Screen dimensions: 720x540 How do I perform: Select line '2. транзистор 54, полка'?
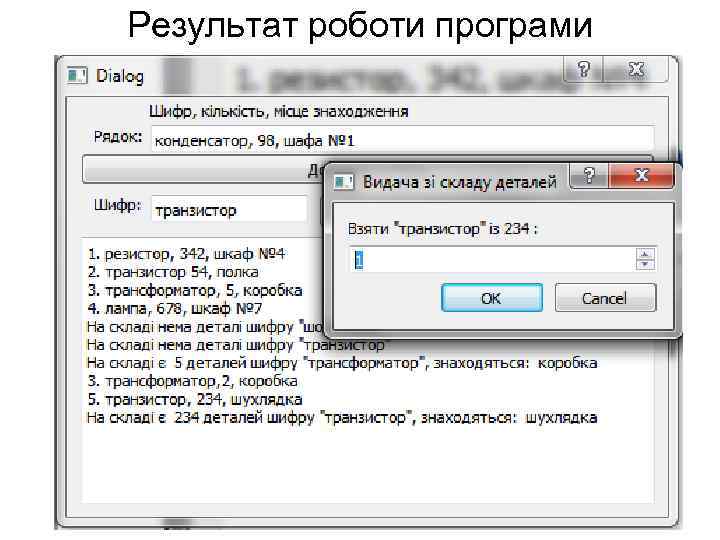[x=173, y=272]
